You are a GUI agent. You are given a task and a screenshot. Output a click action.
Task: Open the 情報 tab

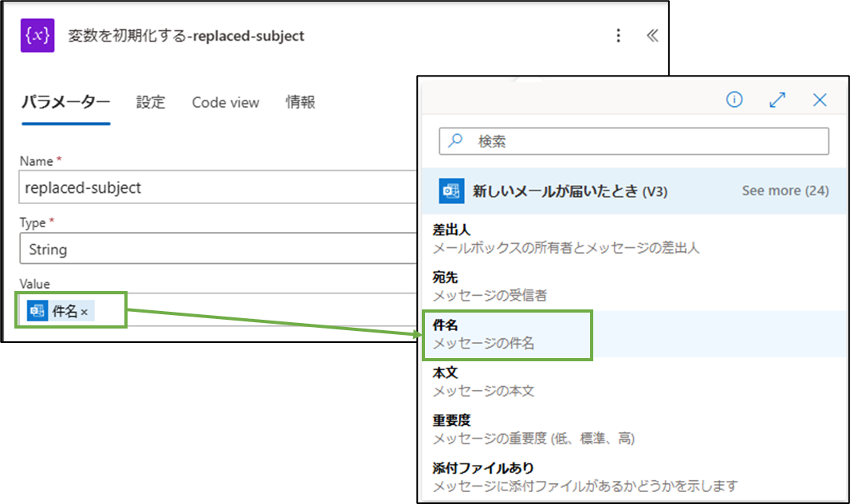point(301,102)
